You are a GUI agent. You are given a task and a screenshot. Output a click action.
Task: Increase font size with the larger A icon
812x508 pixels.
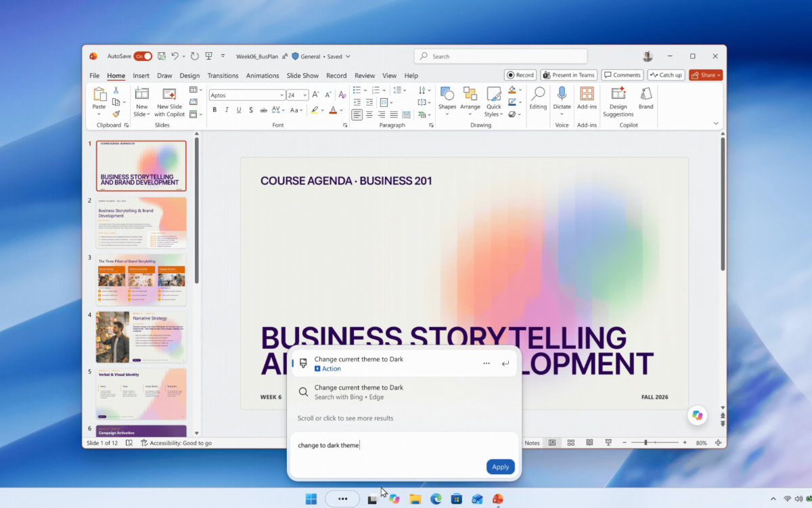tap(316, 95)
